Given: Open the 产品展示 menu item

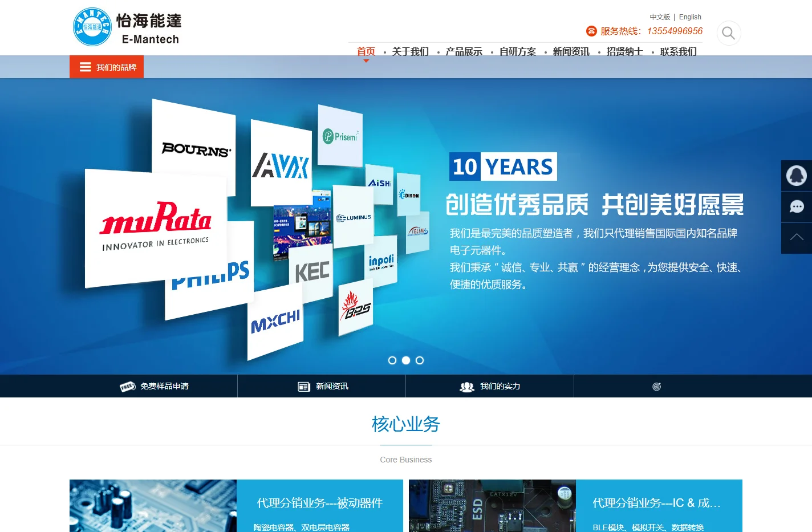Looking at the screenshot, I should click(x=464, y=51).
